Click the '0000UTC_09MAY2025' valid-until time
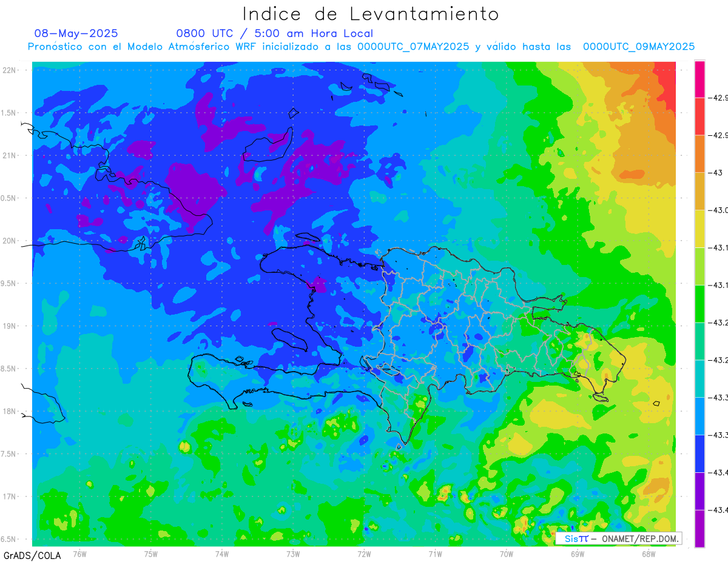This screenshot has height=562, width=728. click(639, 47)
